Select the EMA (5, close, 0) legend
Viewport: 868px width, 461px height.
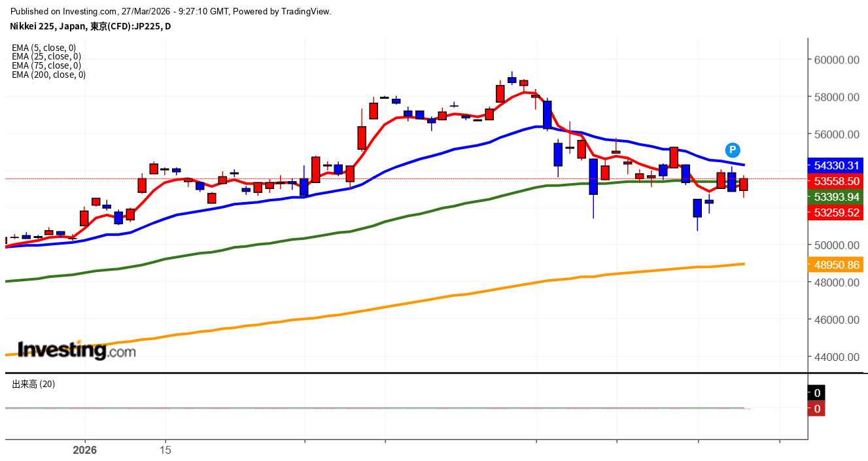coord(44,47)
